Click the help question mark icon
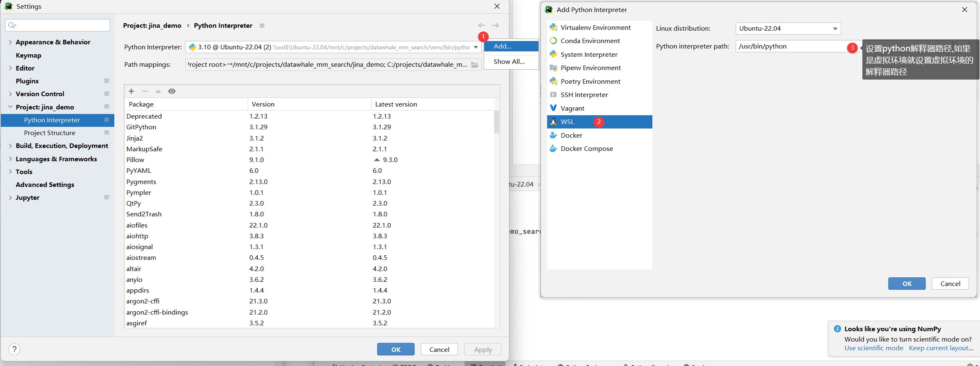Image resolution: width=980 pixels, height=366 pixels. pos(14,349)
